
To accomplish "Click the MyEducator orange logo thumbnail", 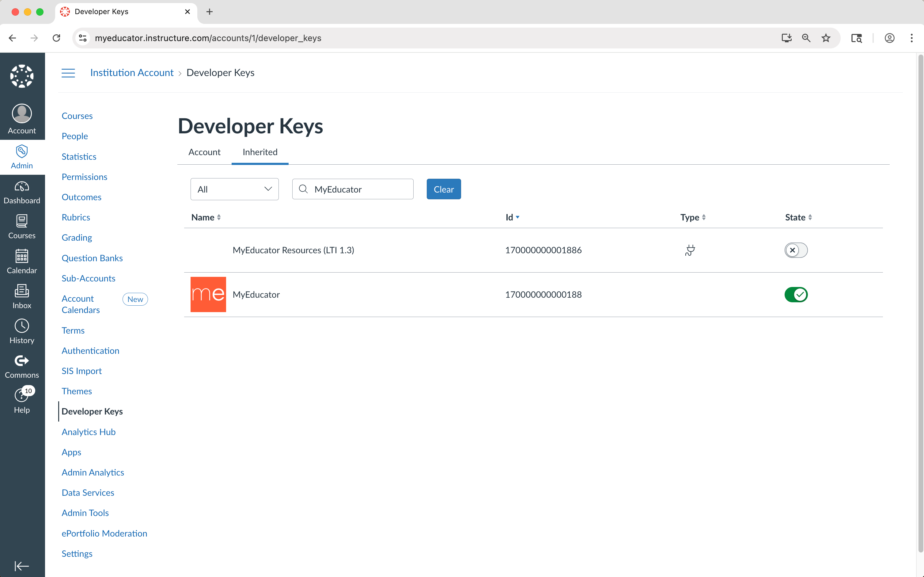I will pyautogui.click(x=208, y=294).
